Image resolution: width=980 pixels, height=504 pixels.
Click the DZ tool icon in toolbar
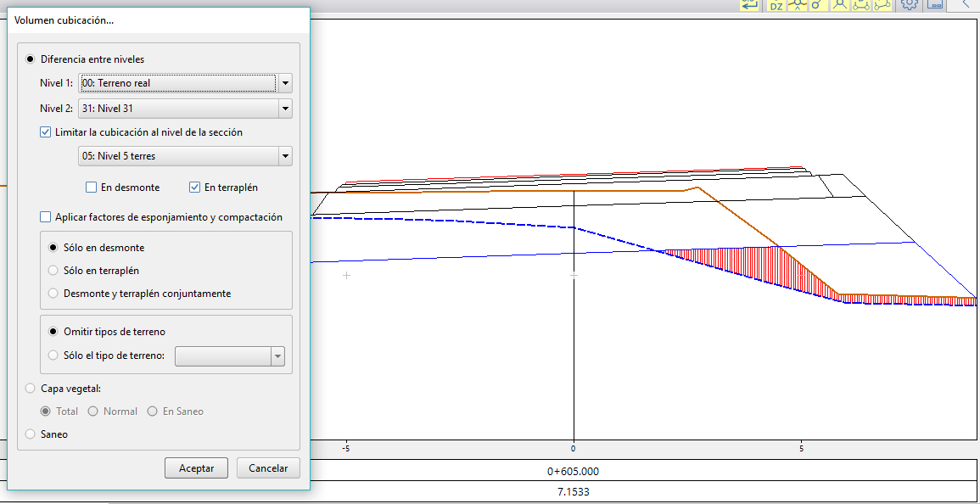click(x=776, y=5)
